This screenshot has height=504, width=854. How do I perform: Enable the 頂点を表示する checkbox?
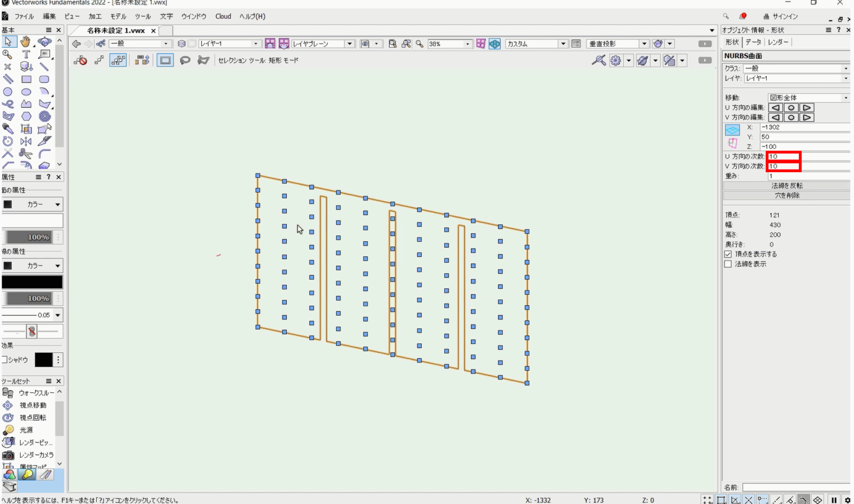coord(728,254)
